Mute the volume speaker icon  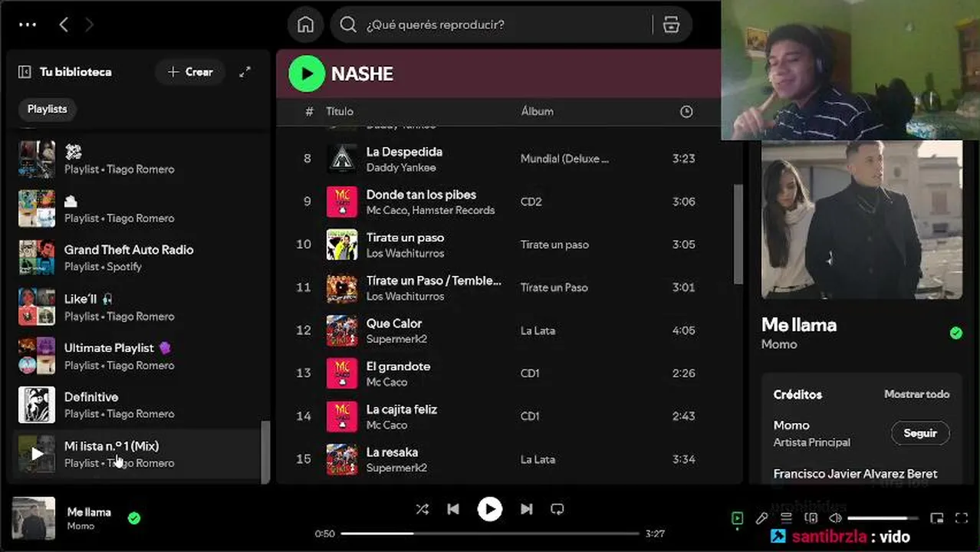835,518
